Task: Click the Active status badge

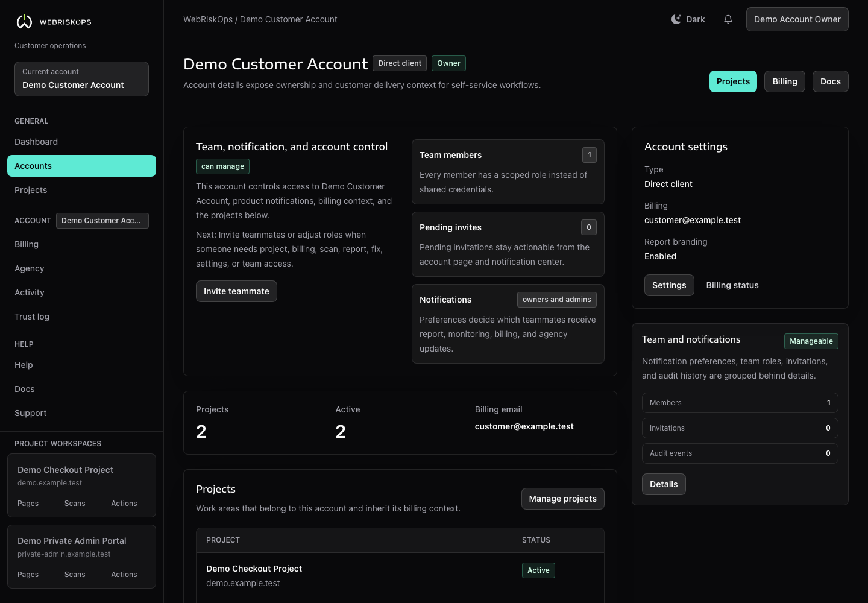Action: point(538,570)
